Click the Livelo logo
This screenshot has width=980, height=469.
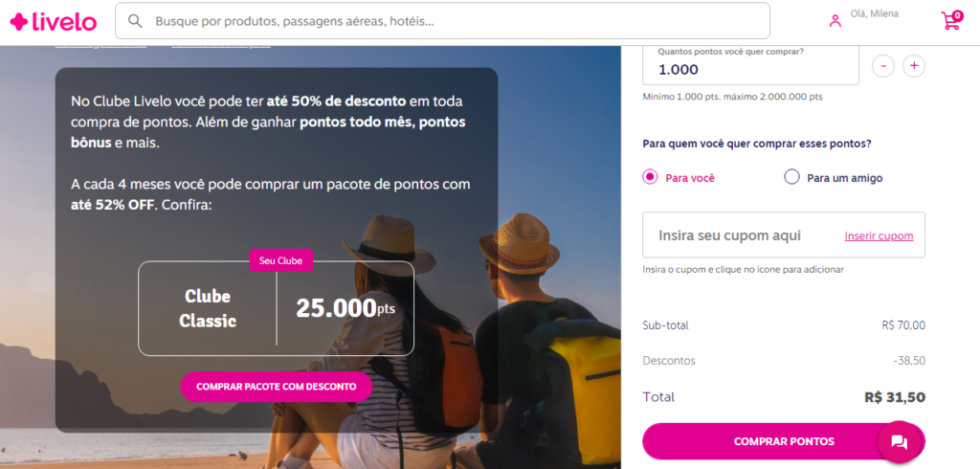(54, 21)
